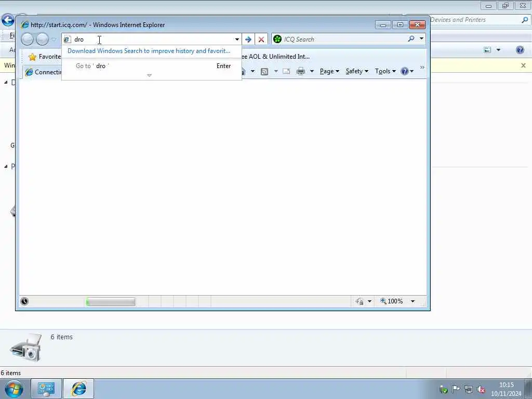532x399 pixels.
Task: Click the Go arrow beside the address bar
Action: (x=248, y=39)
